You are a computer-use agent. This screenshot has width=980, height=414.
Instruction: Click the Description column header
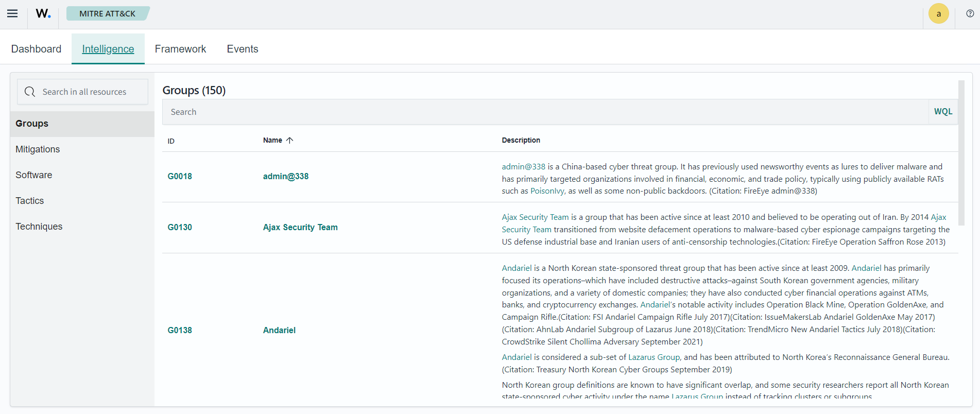point(521,140)
